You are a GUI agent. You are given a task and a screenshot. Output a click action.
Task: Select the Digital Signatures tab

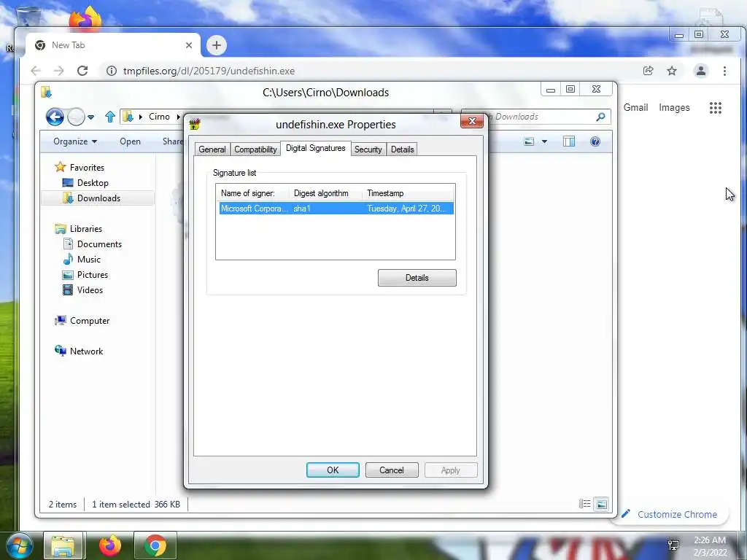pyautogui.click(x=315, y=148)
